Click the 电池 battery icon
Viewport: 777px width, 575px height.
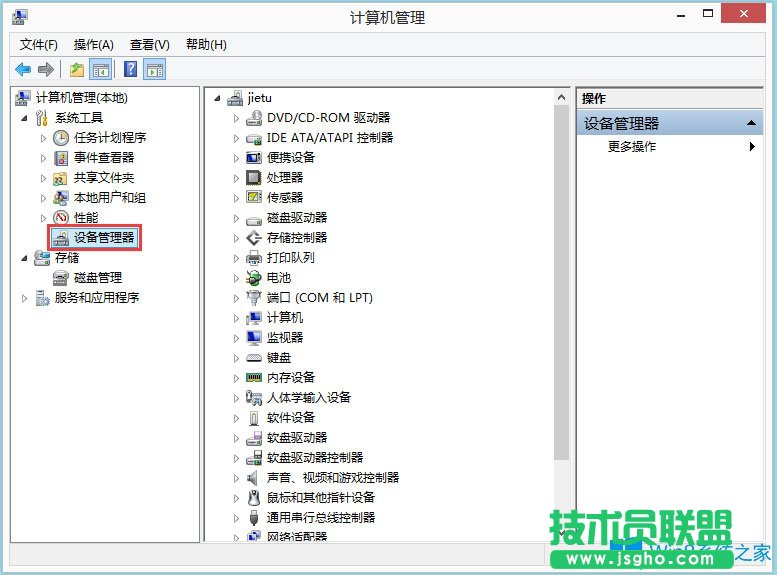point(254,278)
